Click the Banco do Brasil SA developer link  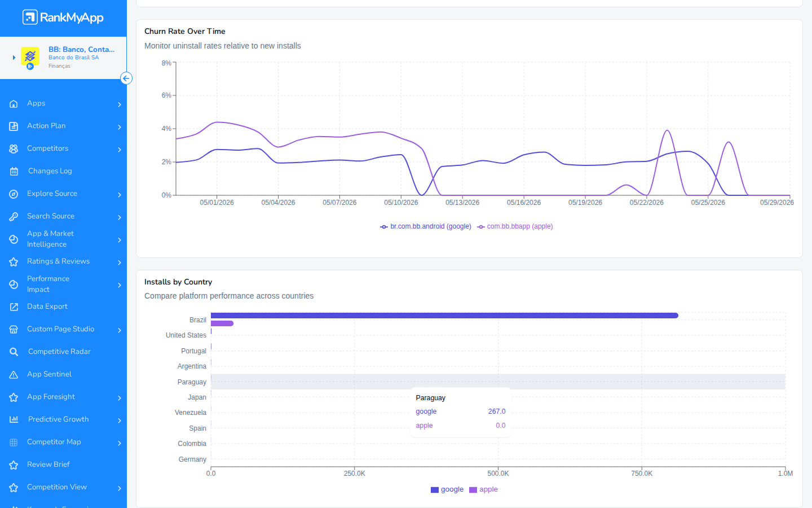73,58
